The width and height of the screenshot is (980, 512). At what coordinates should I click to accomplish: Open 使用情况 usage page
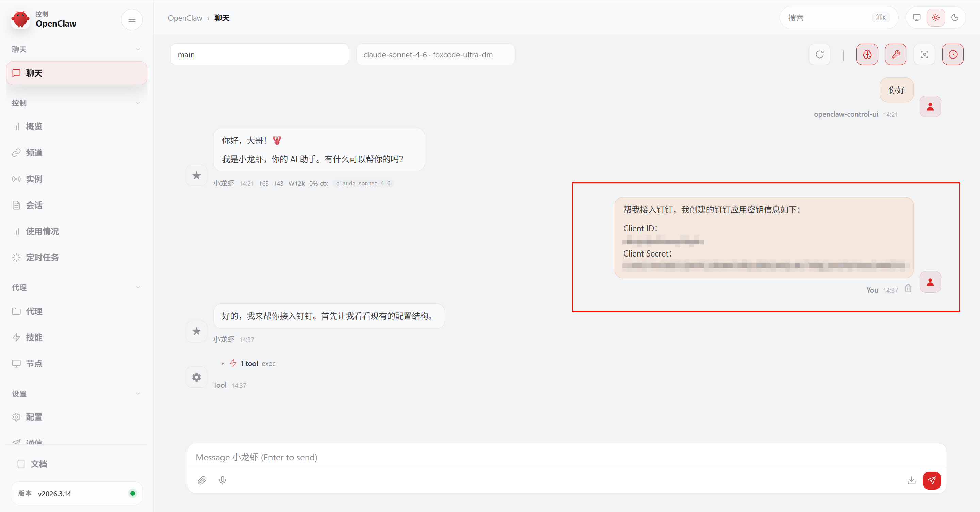[77, 231]
